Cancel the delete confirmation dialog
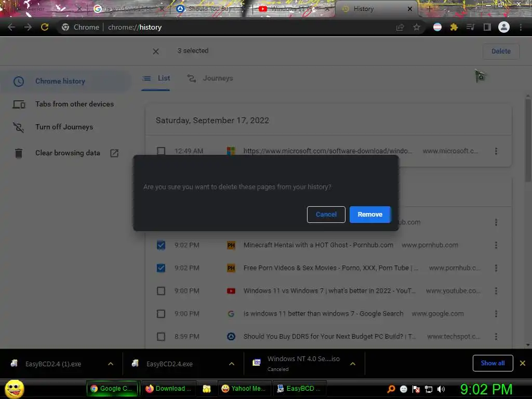The width and height of the screenshot is (532, 399). [326, 215]
